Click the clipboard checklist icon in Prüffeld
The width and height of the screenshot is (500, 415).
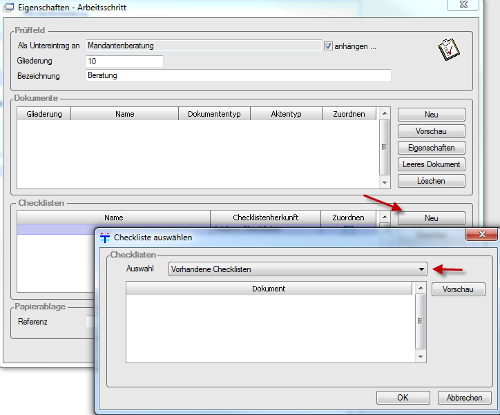449,50
